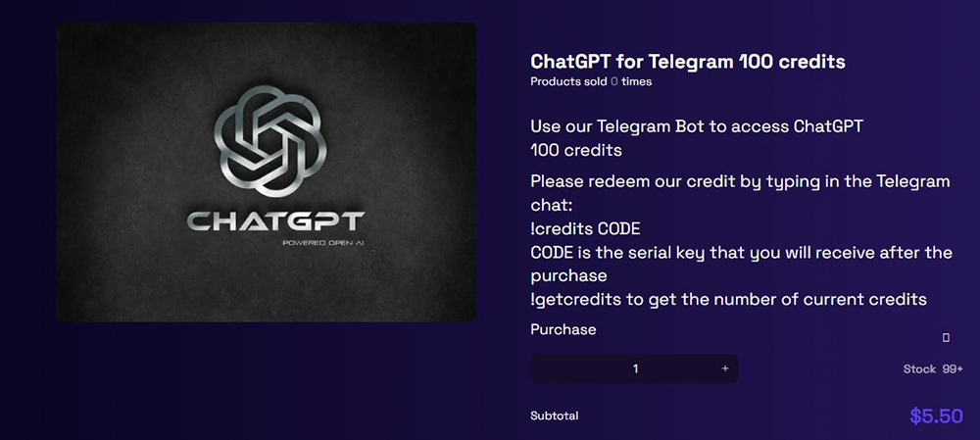This screenshot has width=980, height=440.
Task: Click the small placeholder icon beside Purchase
Action: click(x=946, y=337)
